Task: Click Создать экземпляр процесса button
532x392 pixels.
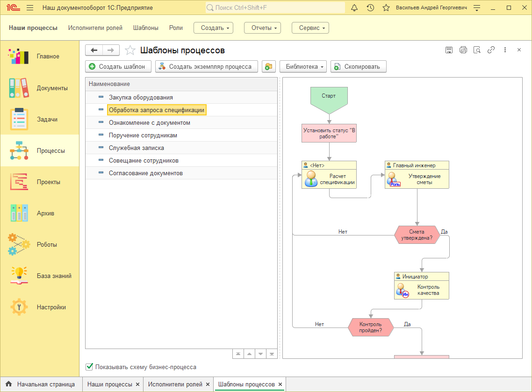Action: [x=207, y=66]
